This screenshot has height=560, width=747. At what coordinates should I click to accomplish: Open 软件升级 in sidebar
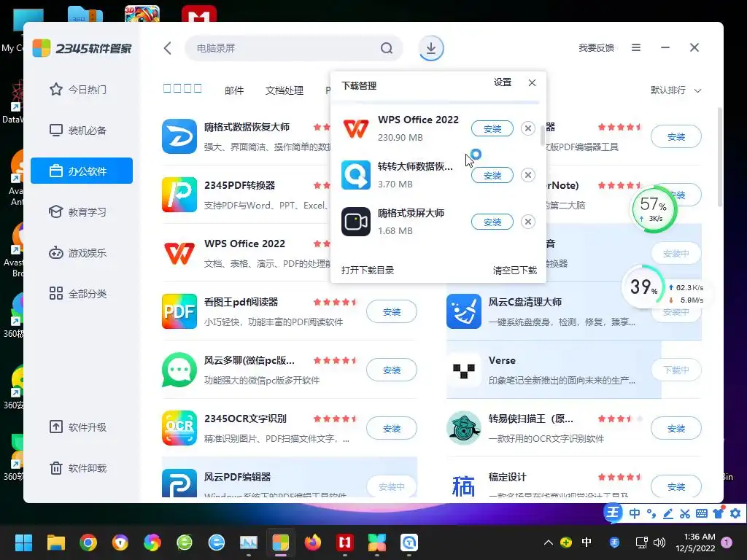(x=82, y=427)
